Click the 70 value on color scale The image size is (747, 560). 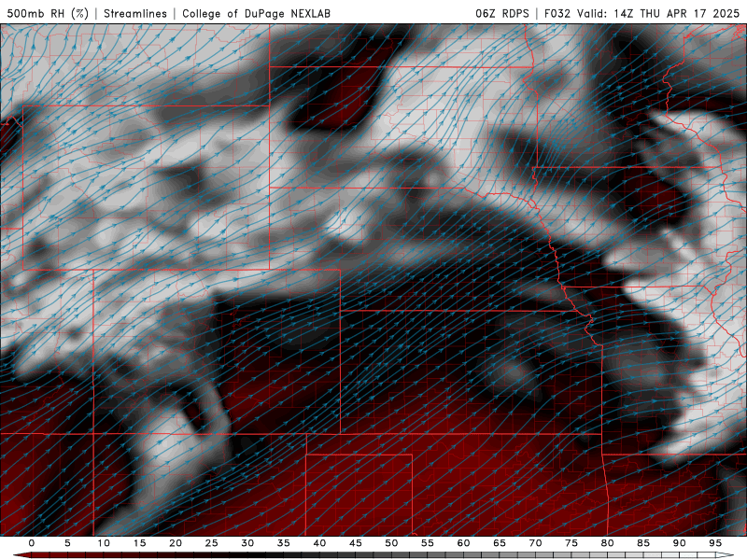535,543
